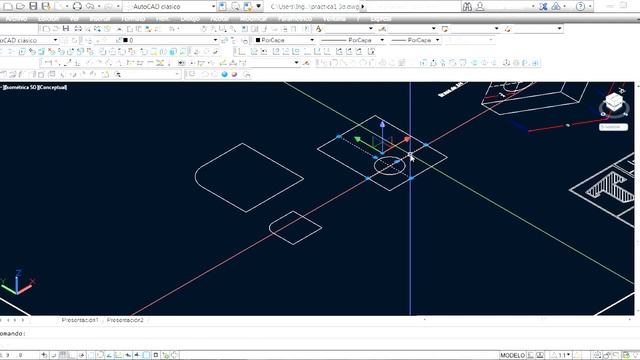Open the Ver menu
The height and width of the screenshot is (360, 640).
click(74, 19)
